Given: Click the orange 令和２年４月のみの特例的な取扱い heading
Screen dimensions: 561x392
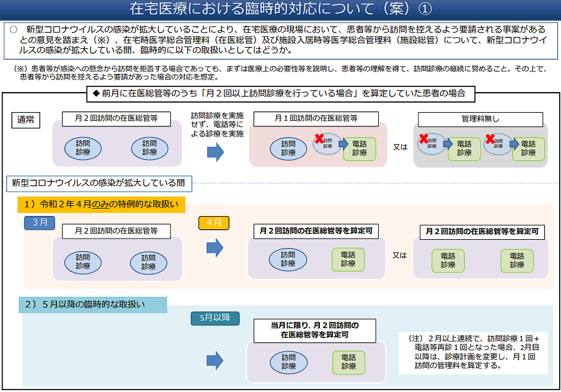Looking at the screenshot, I should pos(101,204).
